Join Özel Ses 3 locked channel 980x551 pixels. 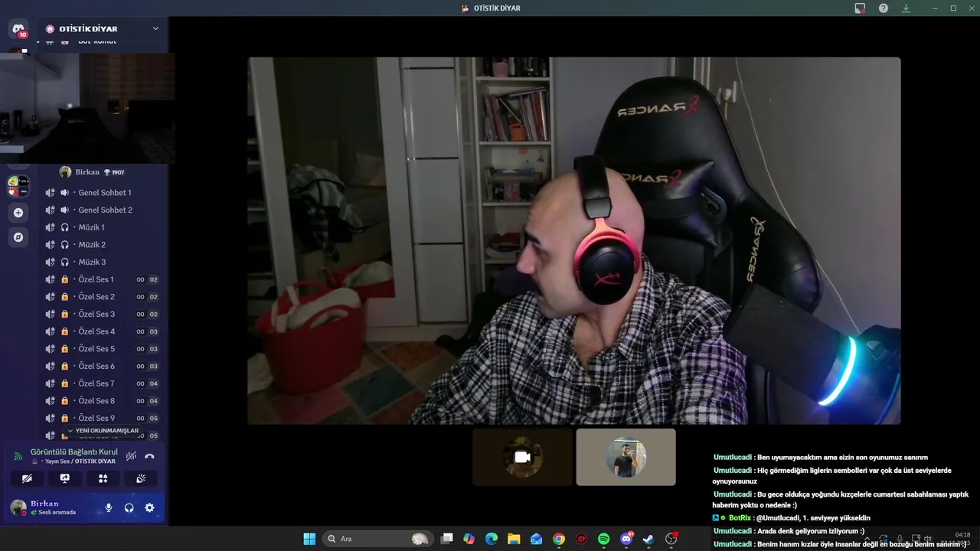click(x=102, y=314)
